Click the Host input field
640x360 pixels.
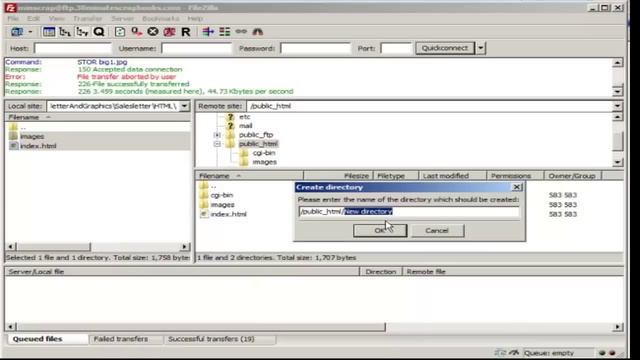pos(73,48)
